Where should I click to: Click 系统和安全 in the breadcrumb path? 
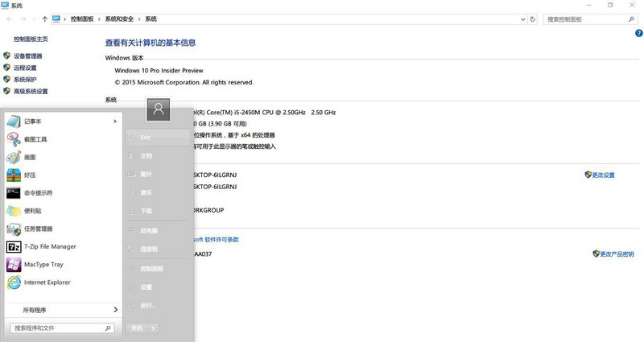tap(119, 19)
